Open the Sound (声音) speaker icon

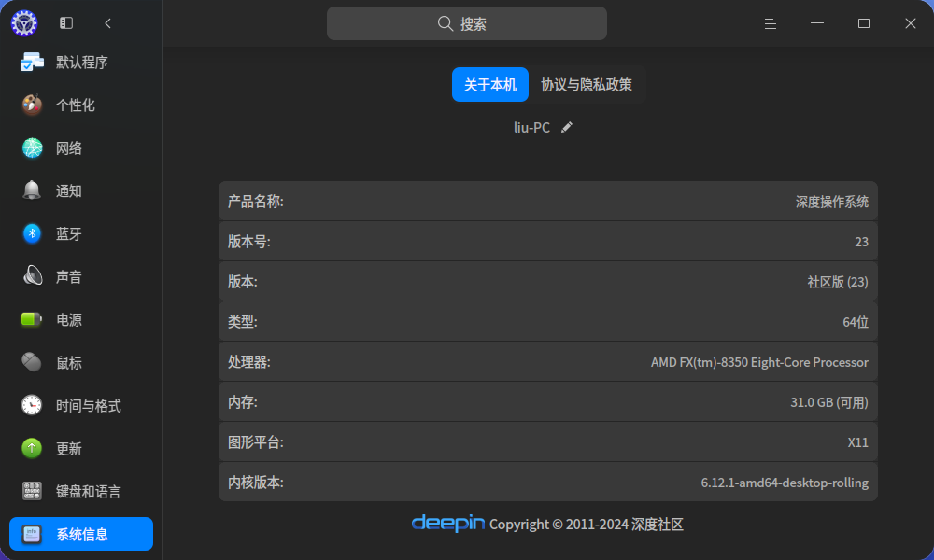tap(32, 276)
